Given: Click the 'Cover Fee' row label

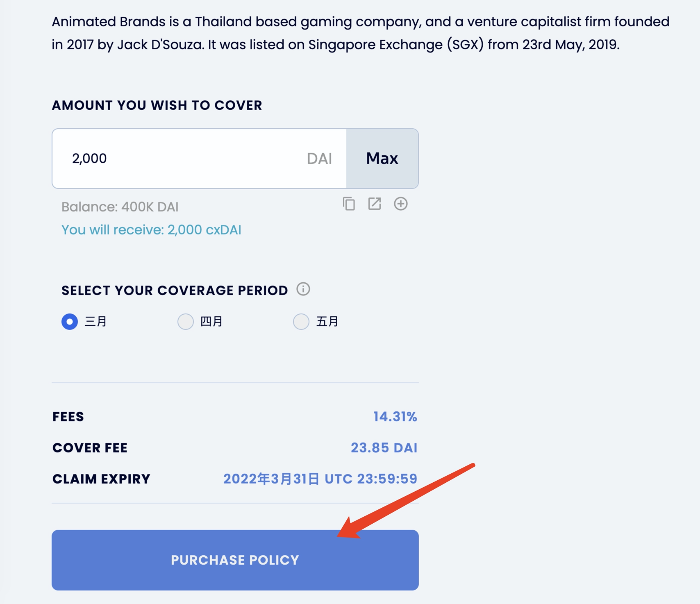Looking at the screenshot, I should pos(90,448).
